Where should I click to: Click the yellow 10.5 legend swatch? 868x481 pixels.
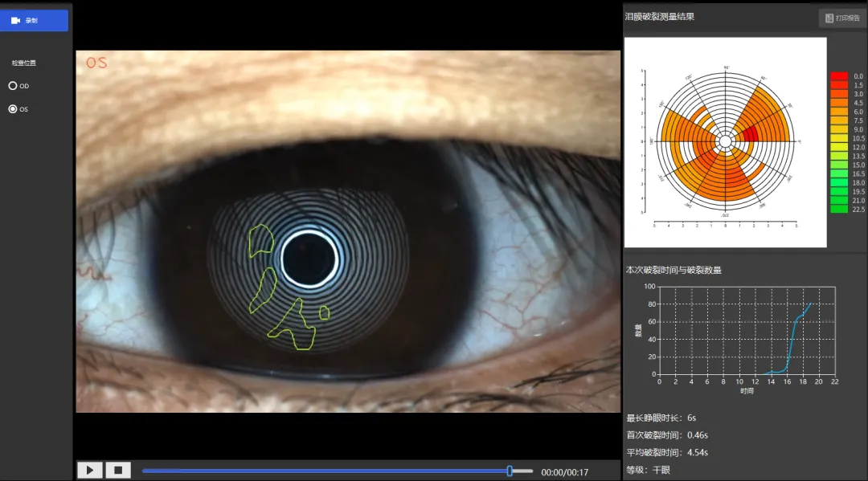pyautogui.click(x=838, y=138)
